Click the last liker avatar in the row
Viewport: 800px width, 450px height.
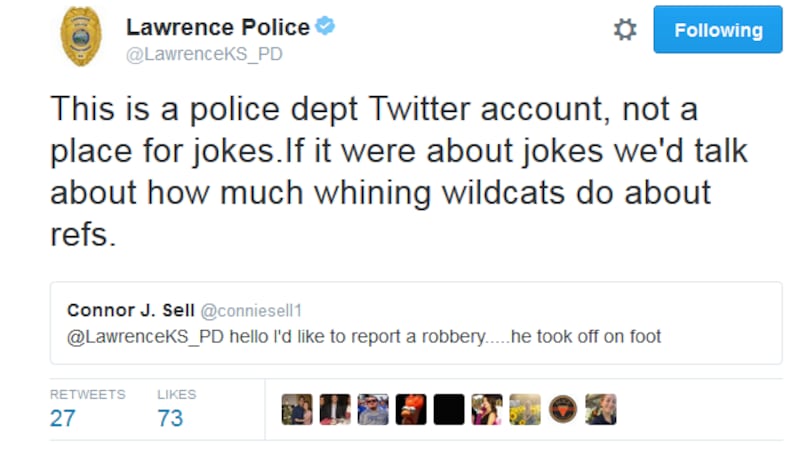(601, 409)
